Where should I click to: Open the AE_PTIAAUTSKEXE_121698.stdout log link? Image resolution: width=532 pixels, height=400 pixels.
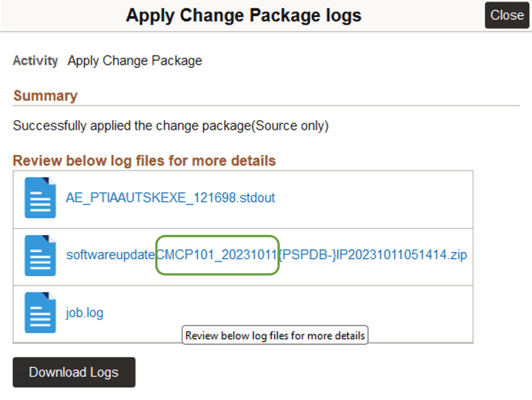pos(170,197)
